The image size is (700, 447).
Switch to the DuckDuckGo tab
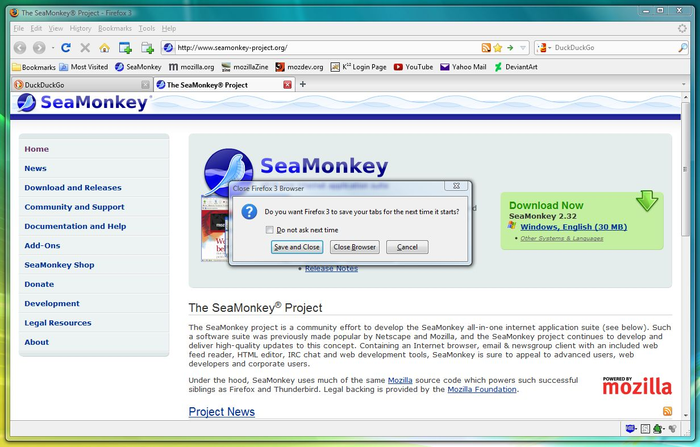[x=81, y=84]
